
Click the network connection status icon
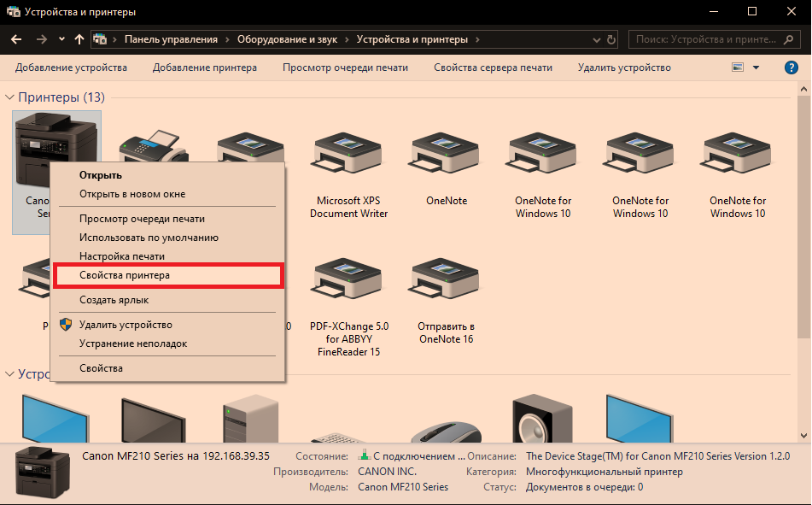tap(365, 456)
